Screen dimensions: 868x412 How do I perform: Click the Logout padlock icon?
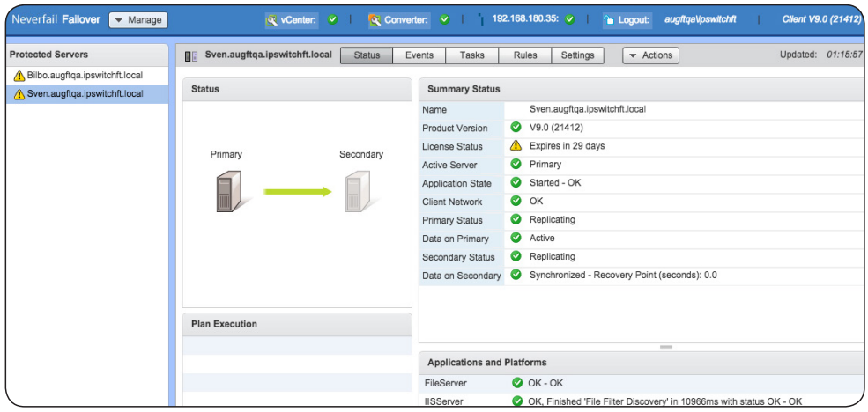609,20
